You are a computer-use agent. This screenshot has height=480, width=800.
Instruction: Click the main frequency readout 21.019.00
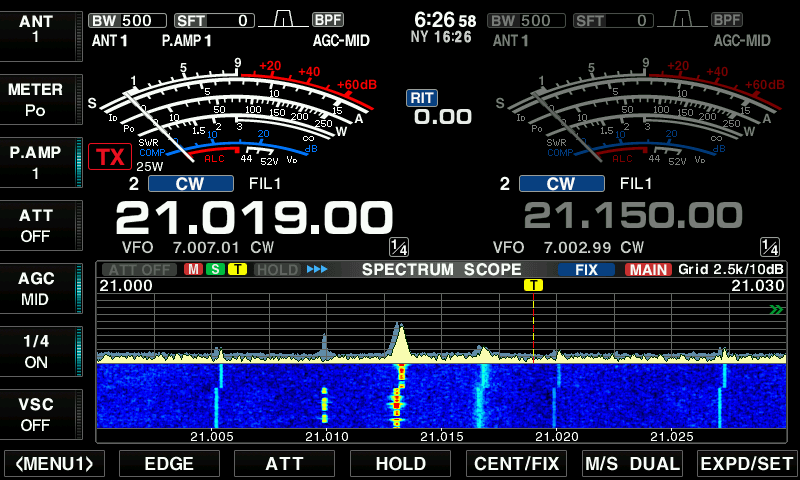pos(255,217)
